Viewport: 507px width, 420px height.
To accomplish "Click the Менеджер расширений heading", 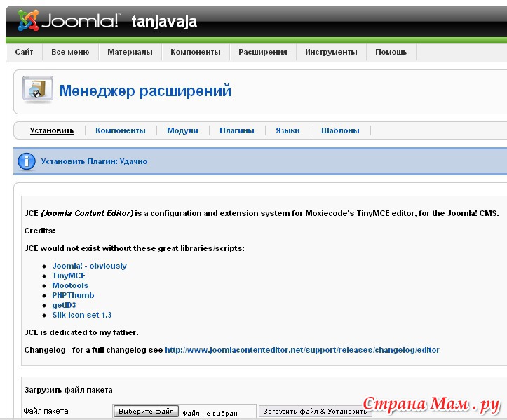I will point(145,90).
